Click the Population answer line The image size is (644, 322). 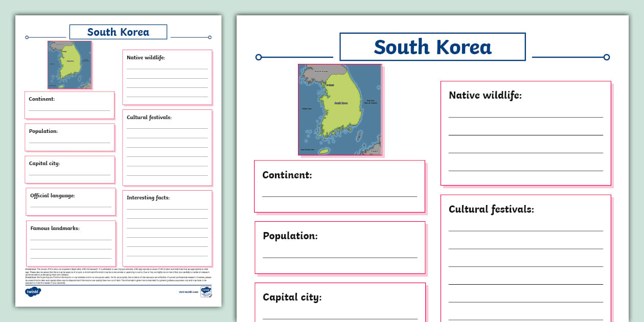tap(340, 258)
